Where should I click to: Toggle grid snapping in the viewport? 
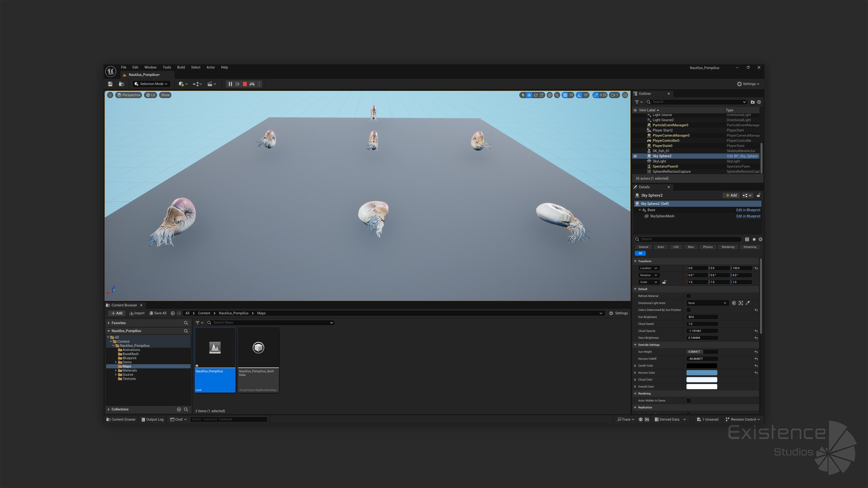pos(565,95)
